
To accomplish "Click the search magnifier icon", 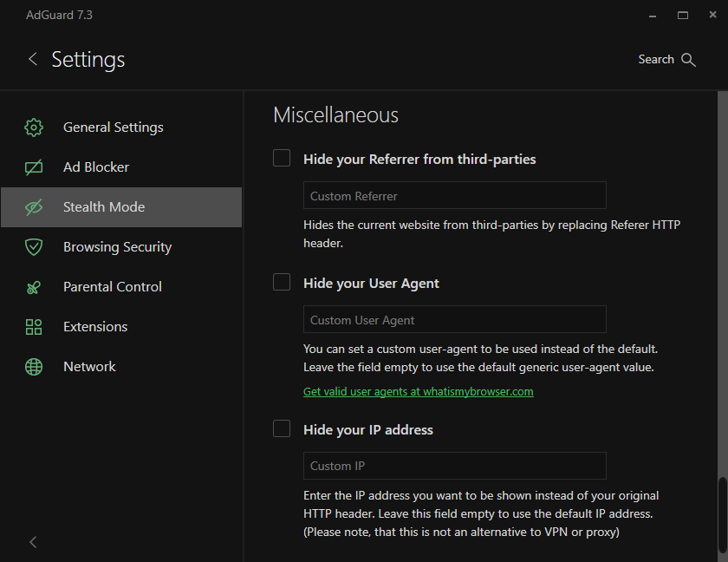I will [x=689, y=60].
